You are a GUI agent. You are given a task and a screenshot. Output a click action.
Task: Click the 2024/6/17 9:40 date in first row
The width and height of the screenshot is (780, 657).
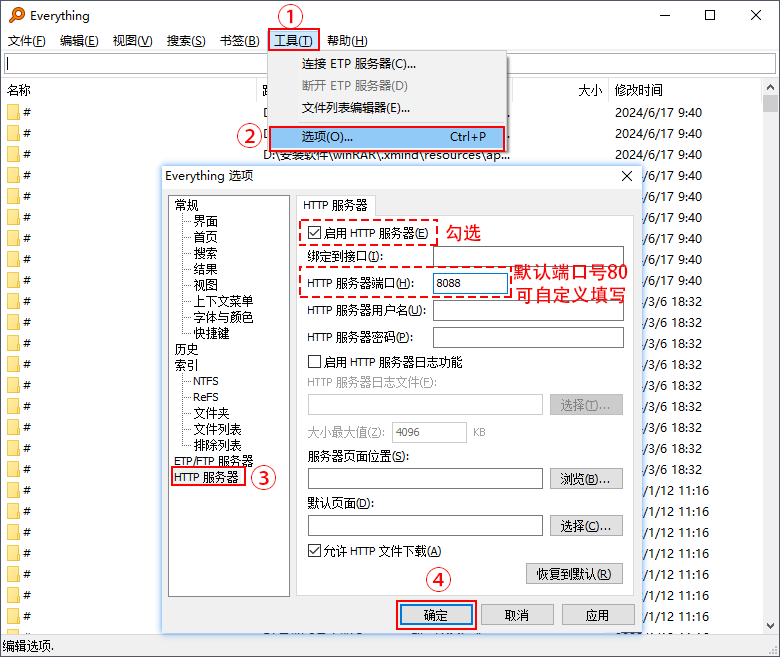tap(658, 113)
